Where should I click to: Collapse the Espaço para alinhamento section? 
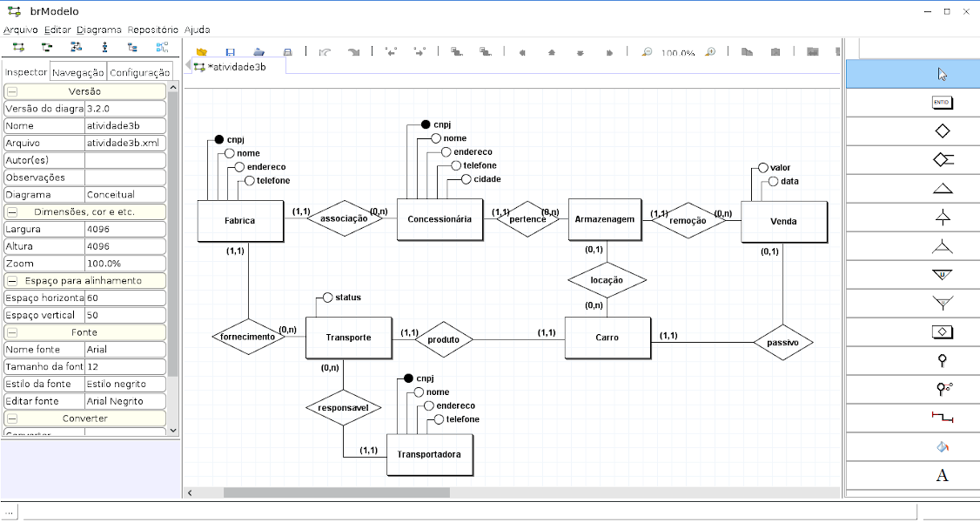point(12,281)
